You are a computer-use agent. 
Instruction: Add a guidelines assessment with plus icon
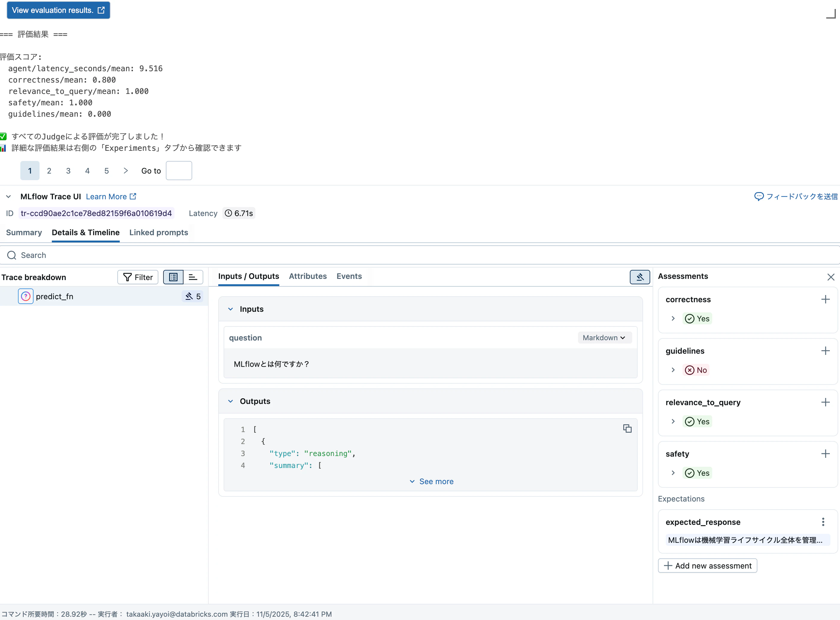[x=825, y=351]
